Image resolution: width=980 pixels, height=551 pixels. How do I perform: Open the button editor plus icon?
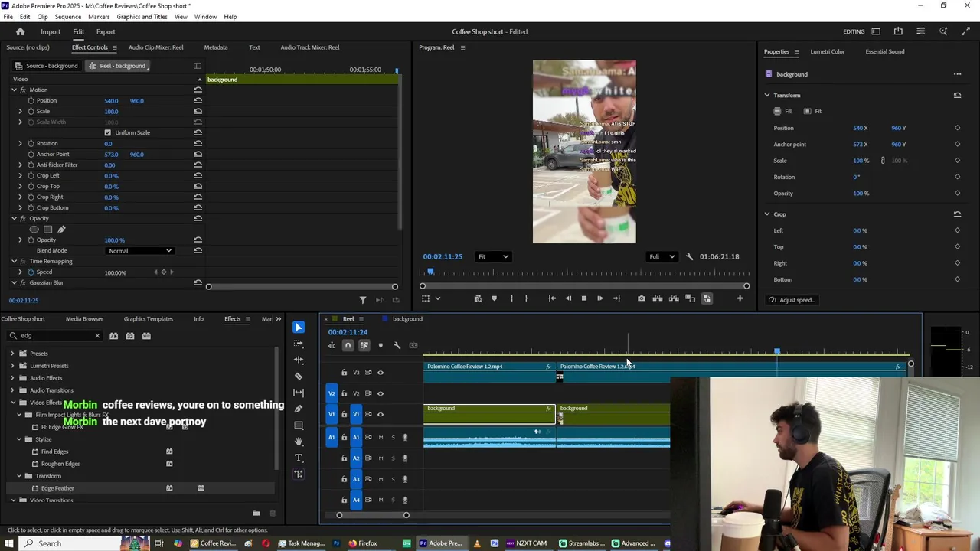(740, 298)
